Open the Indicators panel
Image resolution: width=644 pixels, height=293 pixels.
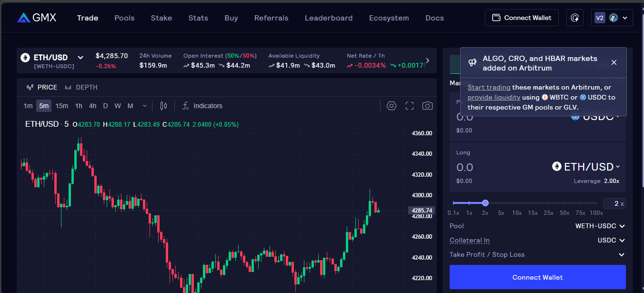202,106
